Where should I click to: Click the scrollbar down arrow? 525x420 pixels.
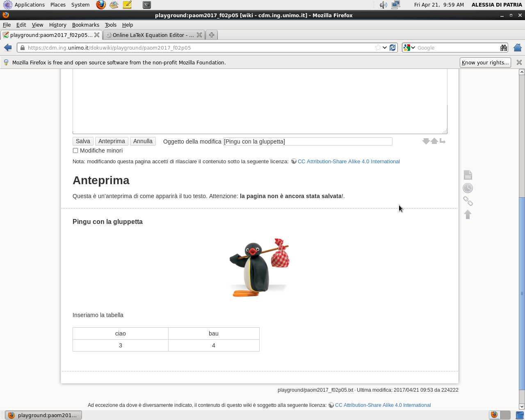click(x=522, y=406)
